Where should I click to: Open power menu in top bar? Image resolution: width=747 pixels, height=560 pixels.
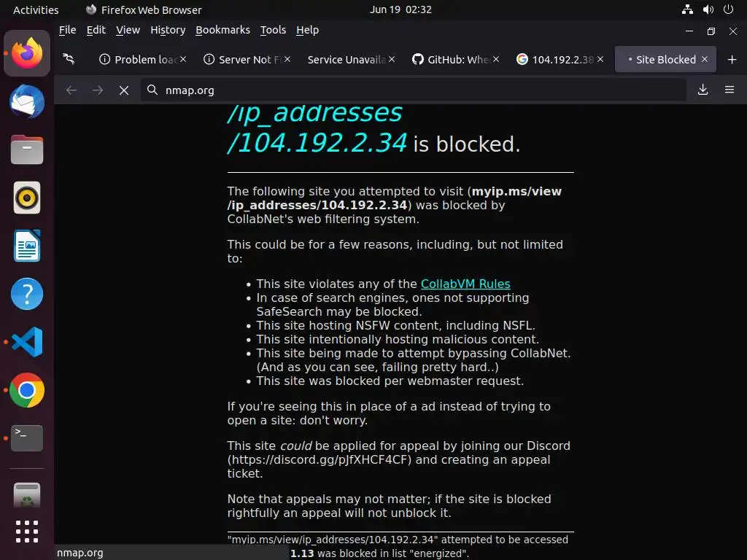click(x=728, y=9)
